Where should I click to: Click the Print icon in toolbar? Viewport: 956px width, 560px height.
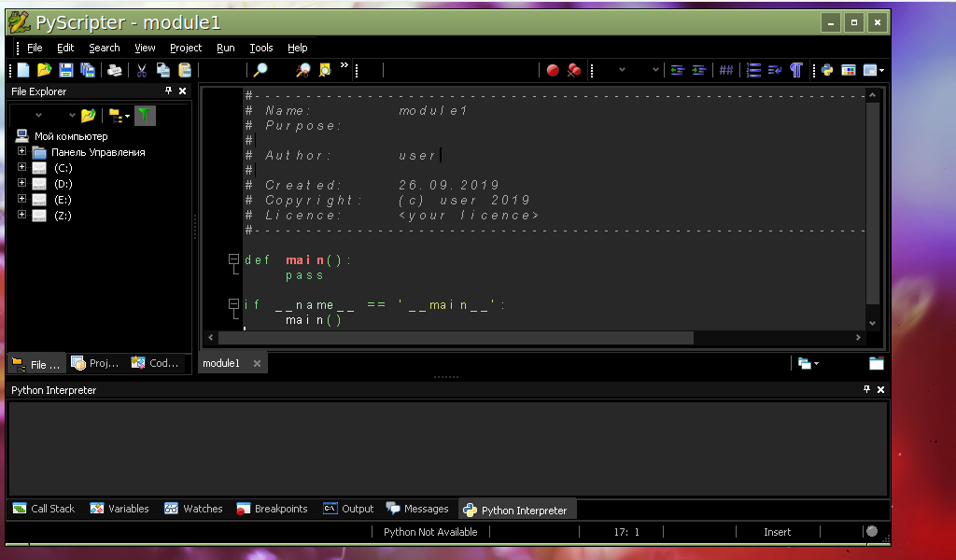click(x=114, y=70)
